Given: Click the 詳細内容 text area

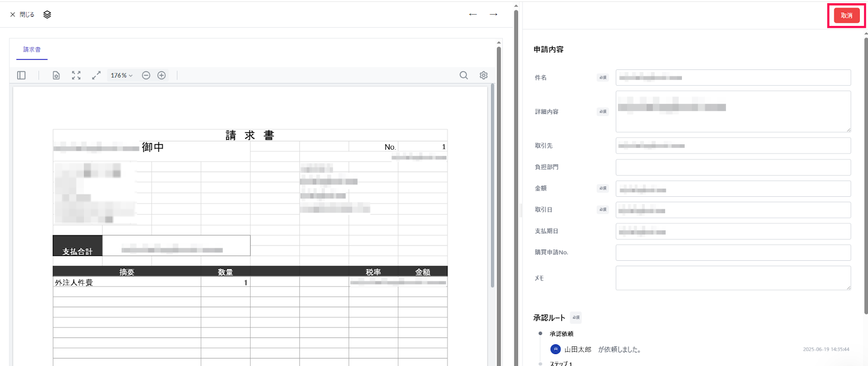Looking at the screenshot, I should [x=733, y=111].
